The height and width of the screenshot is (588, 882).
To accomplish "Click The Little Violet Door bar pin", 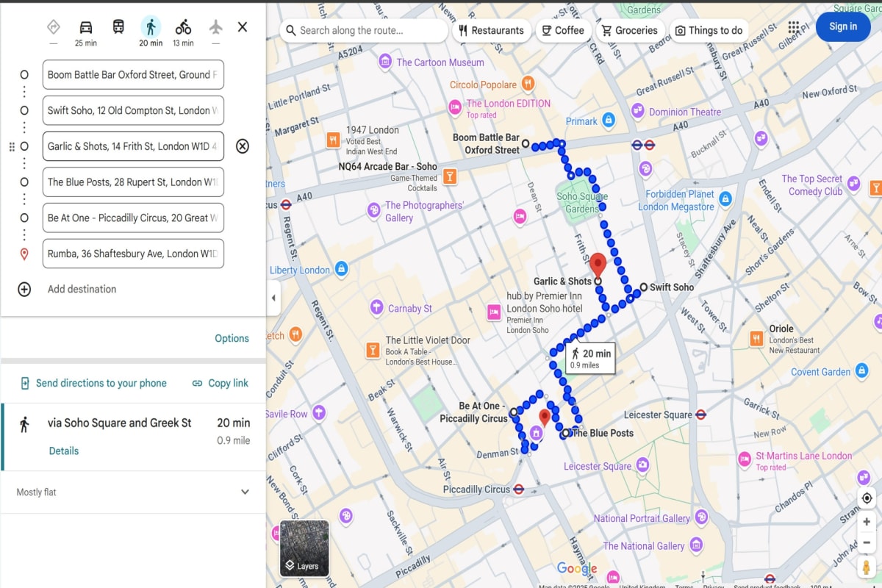I will coord(373,349).
